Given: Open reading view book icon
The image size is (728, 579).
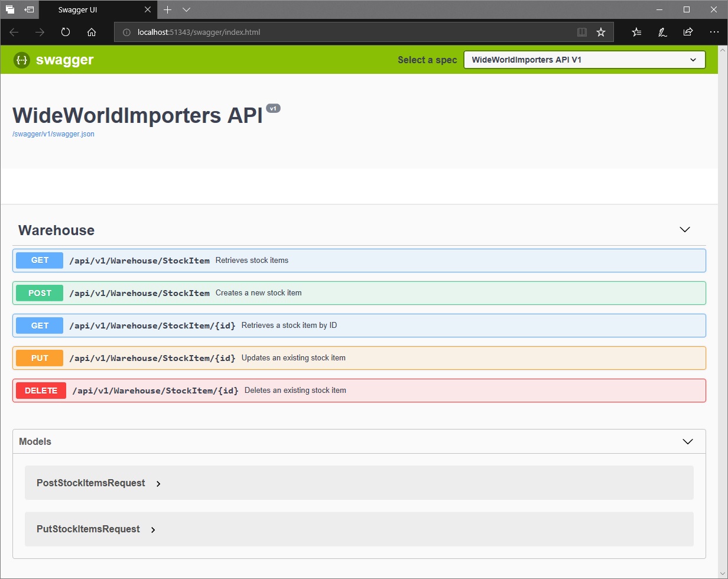Looking at the screenshot, I should point(581,32).
